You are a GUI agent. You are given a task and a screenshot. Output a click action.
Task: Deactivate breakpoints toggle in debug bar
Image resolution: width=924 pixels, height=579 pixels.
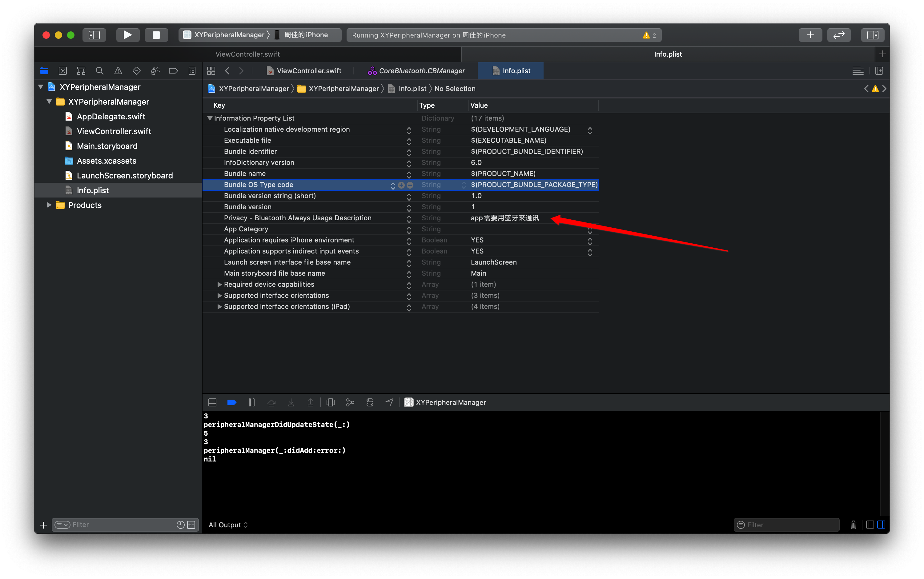click(232, 402)
